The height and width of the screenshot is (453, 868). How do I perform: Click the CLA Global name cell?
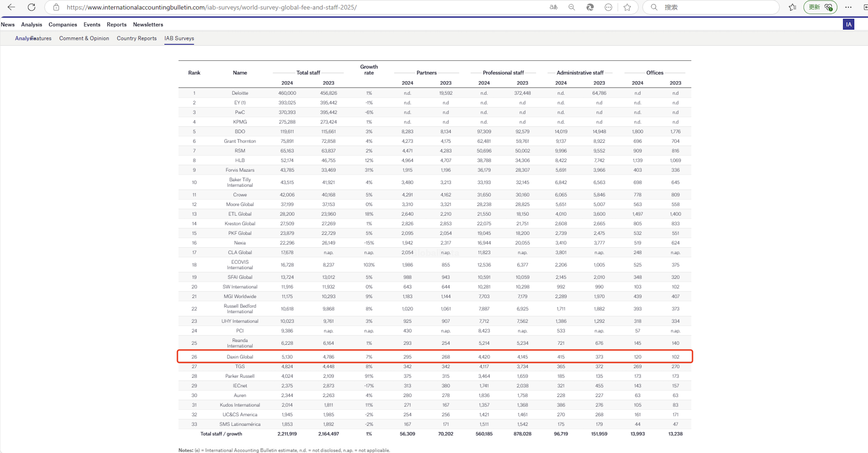point(240,252)
